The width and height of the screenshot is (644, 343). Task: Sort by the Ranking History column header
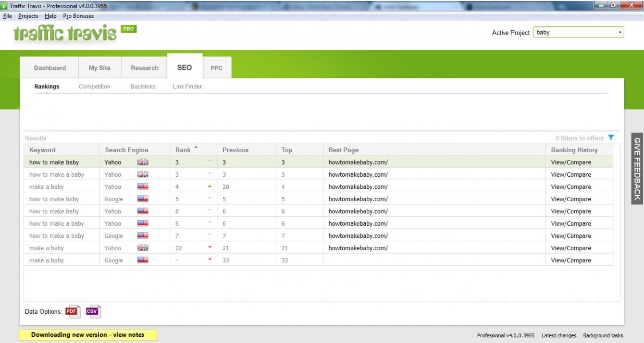(580, 150)
